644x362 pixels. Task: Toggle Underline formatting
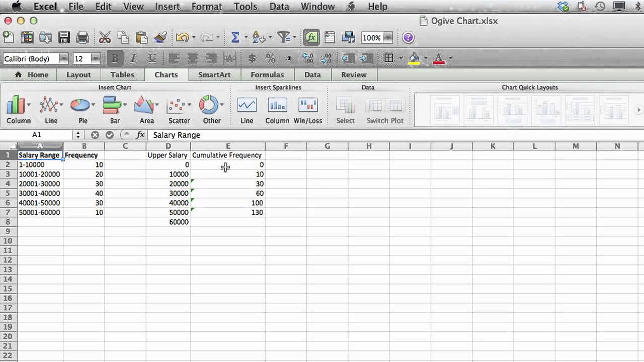click(152, 59)
